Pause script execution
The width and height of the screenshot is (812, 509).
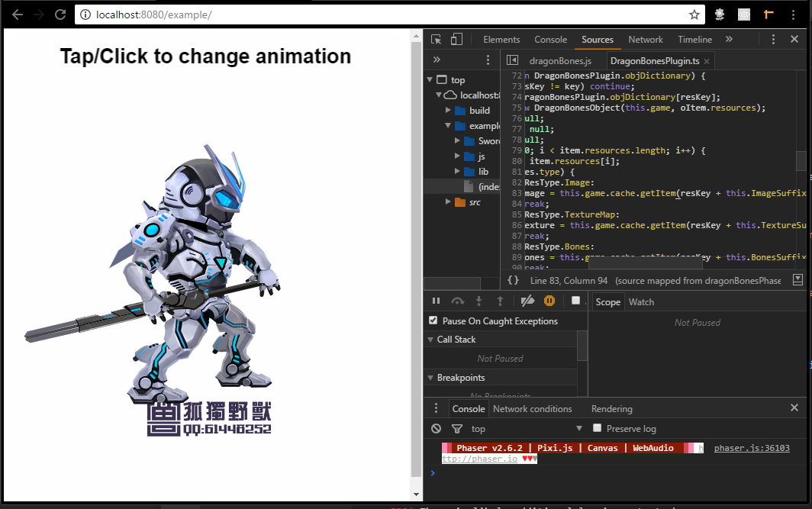coord(436,301)
